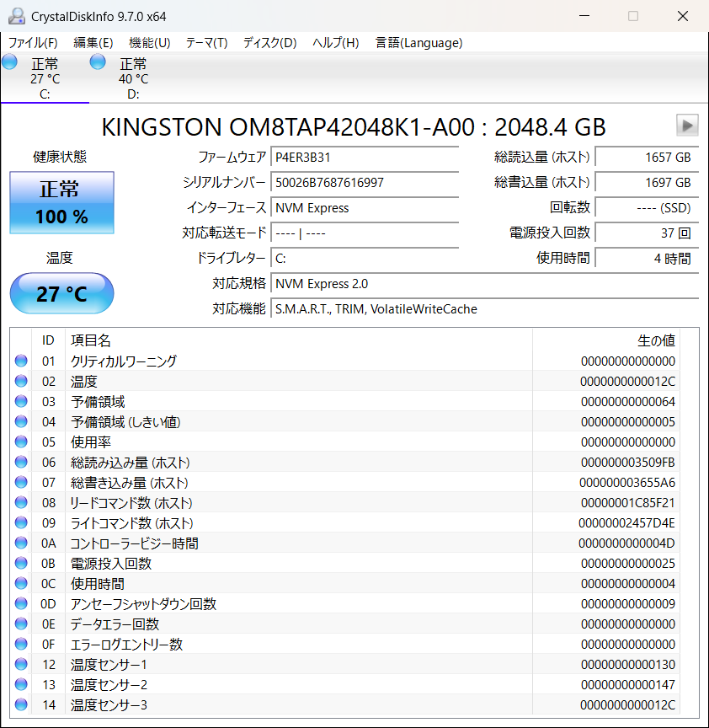Click raw value 000000003655A6
The image size is (709, 728).
pos(627,483)
